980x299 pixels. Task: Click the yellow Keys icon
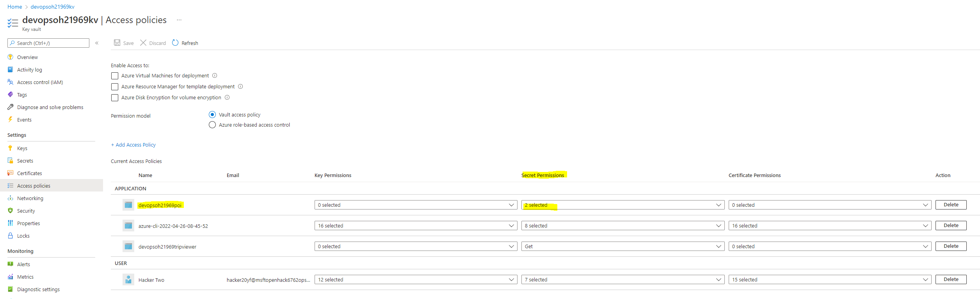point(11,148)
